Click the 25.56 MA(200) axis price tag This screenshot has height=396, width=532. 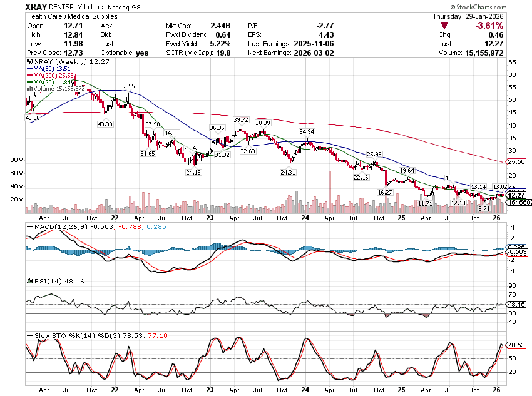click(x=515, y=161)
